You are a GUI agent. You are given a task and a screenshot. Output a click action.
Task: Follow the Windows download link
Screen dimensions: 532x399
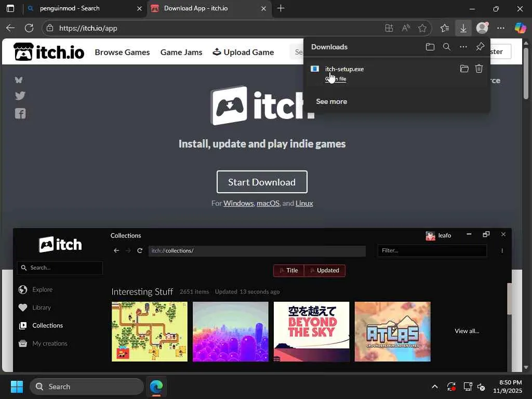click(x=238, y=203)
